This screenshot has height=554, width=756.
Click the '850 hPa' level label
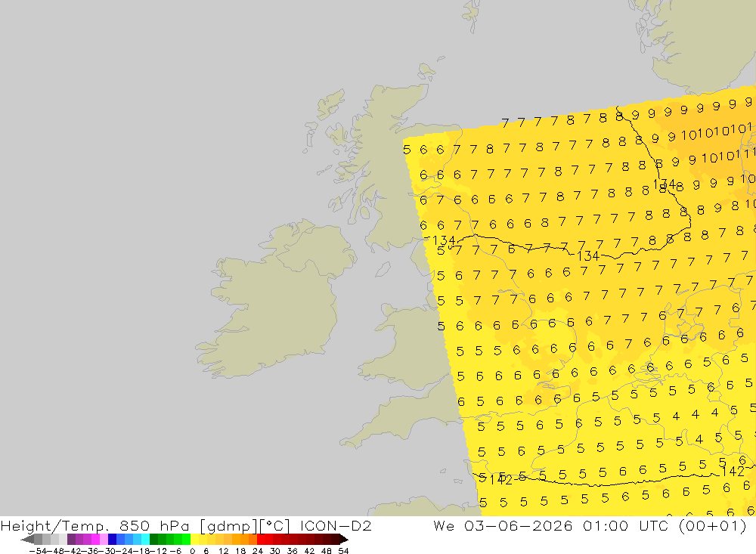click(153, 525)
